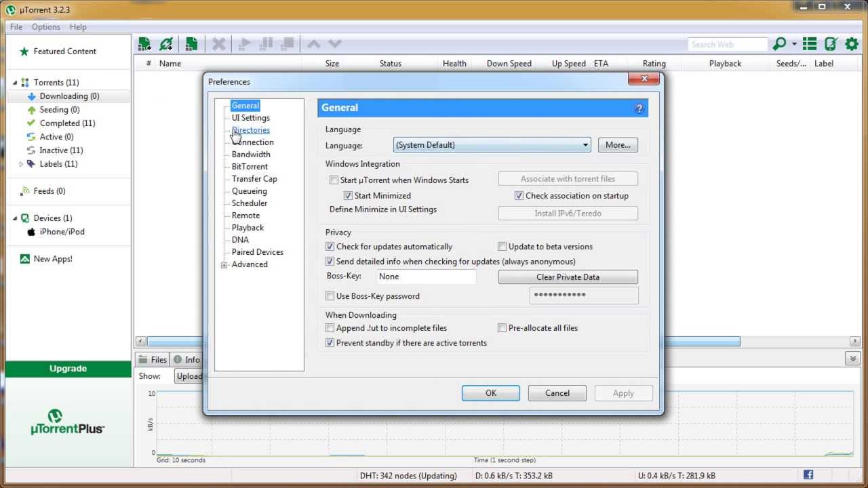This screenshot has width=868, height=488.
Task: Click the More... language button
Action: point(618,145)
